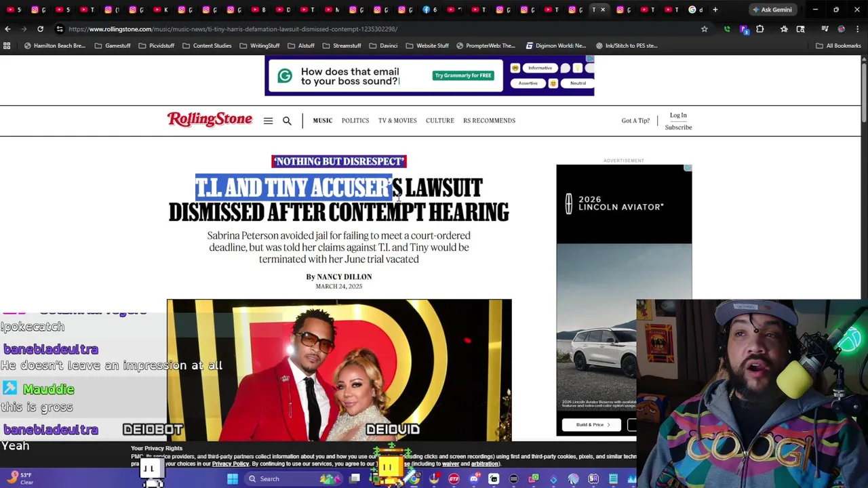Open the Windows Start menu

coord(233,479)
